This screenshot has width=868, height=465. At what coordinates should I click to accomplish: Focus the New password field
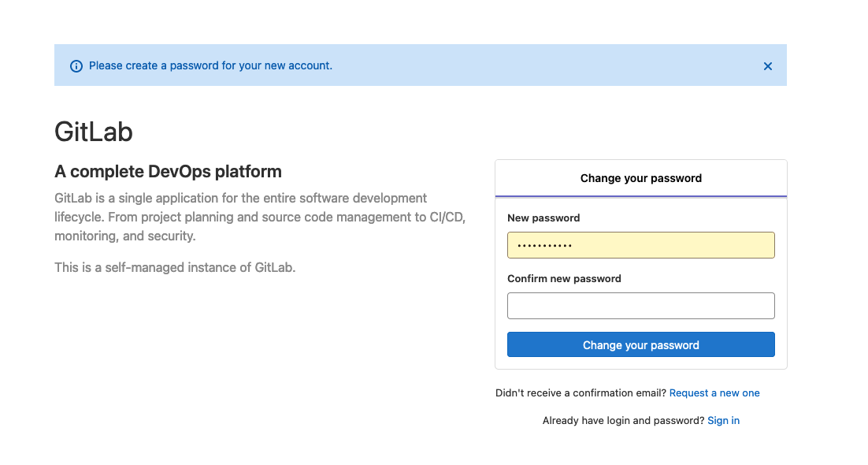(640, 245)
